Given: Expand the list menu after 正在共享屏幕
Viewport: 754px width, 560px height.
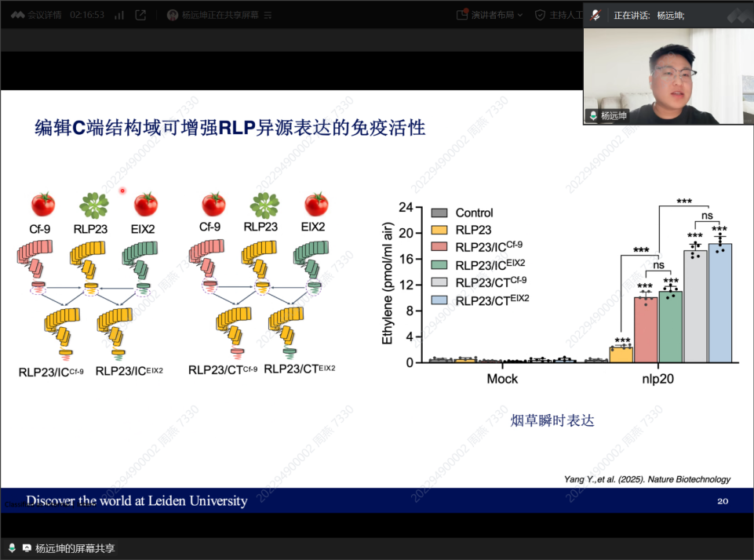Looking at the screenshot, I should [268, 15].
